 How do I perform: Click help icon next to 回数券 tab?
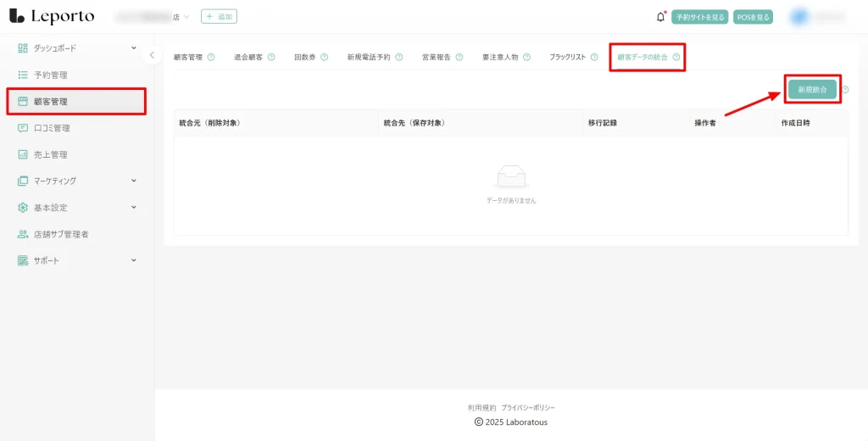[x=325, y=58]
